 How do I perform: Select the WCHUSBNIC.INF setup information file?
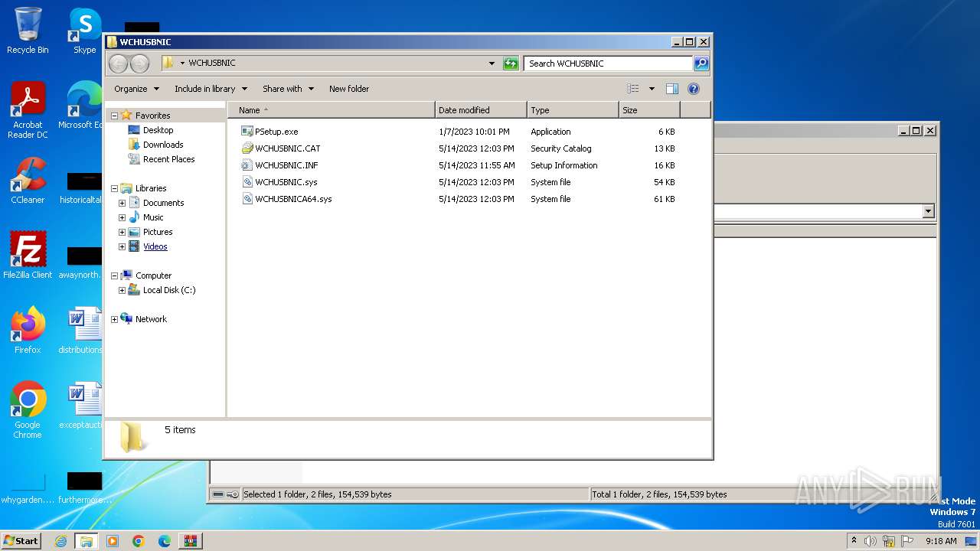pos(279,165)
